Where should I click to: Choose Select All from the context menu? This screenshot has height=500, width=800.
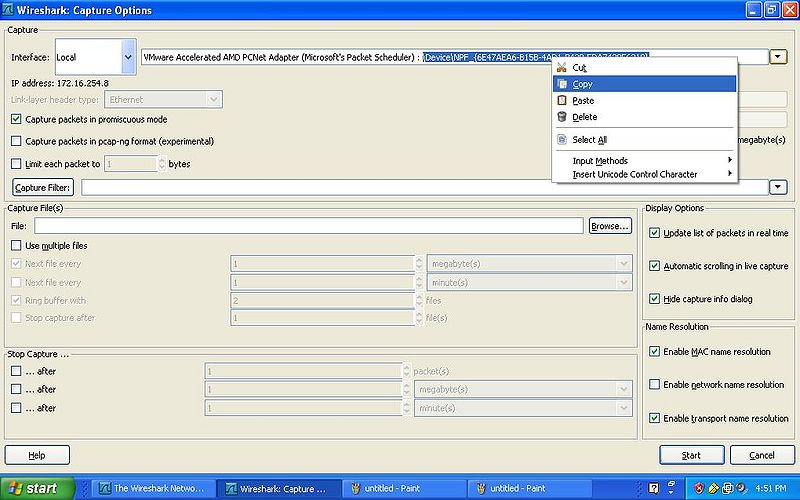644,140
